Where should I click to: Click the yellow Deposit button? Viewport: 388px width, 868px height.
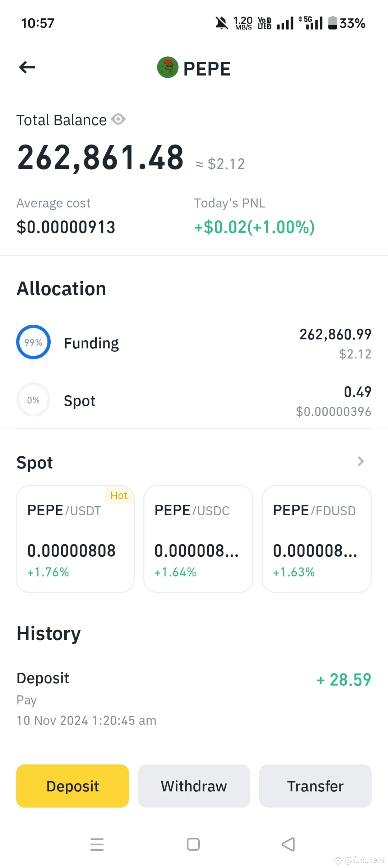[x=73, y=786]
